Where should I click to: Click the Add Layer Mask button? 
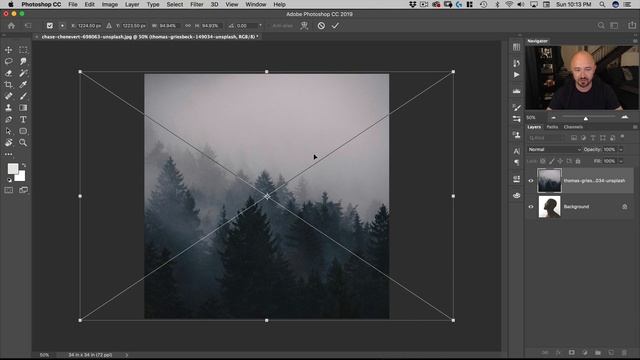pos(571,352)
